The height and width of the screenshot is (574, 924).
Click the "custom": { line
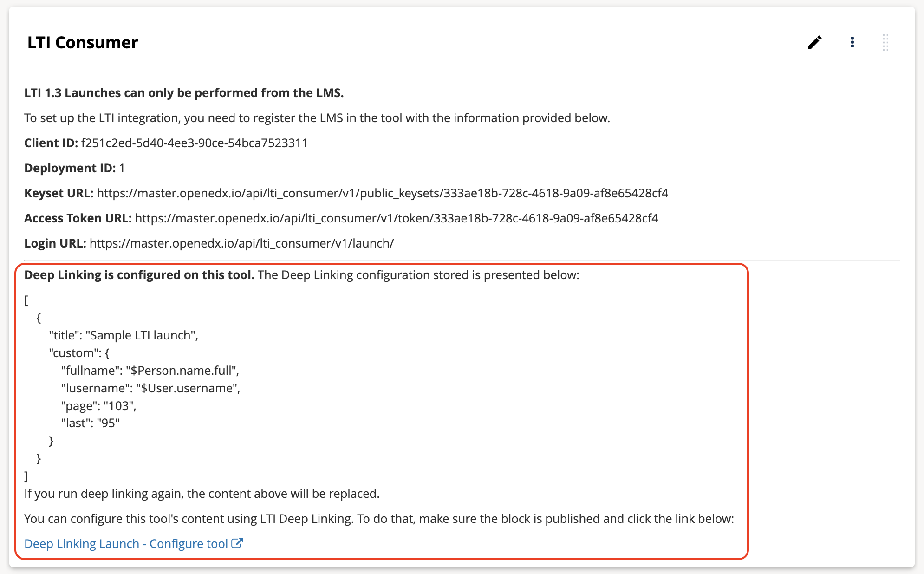pos(79,353)
